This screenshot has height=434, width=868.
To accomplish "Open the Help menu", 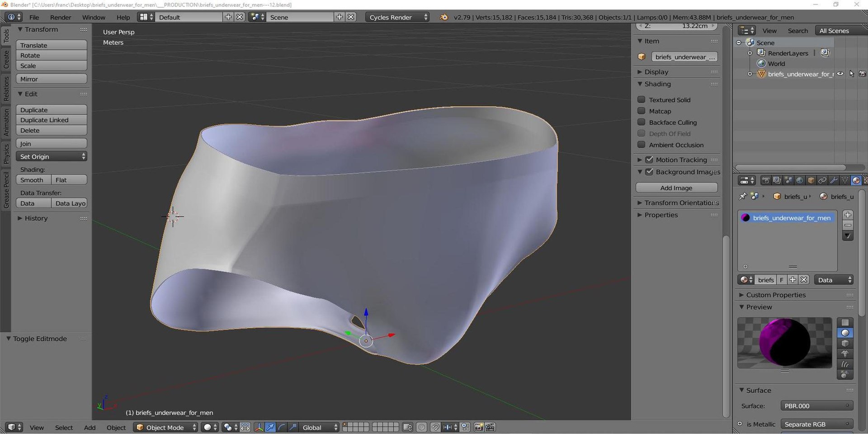I will [x=123, y=17].
